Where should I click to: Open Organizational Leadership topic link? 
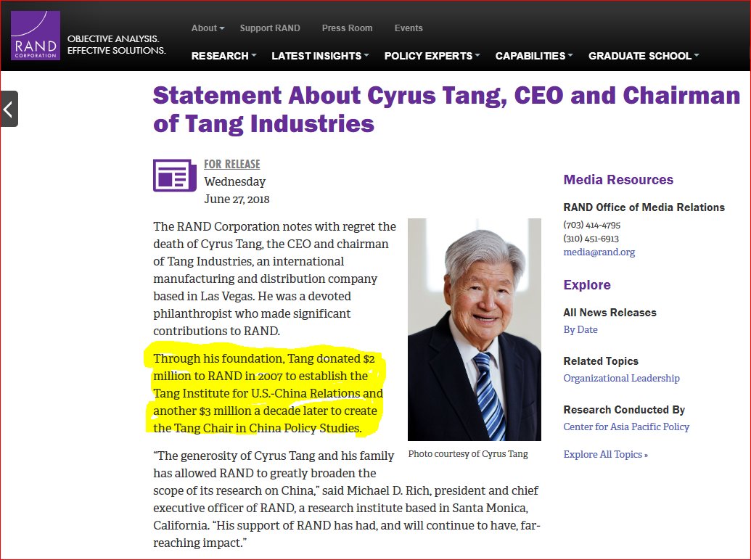(x=621, y=378)
